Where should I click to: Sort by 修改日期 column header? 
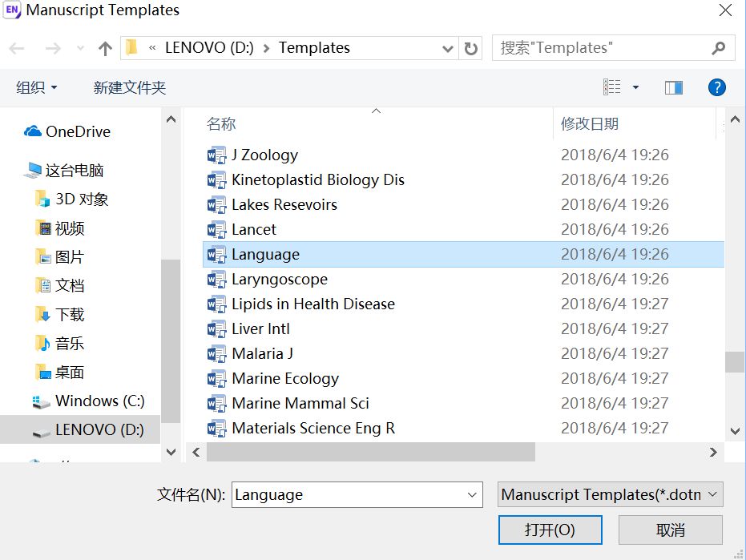tap(590, 123)
